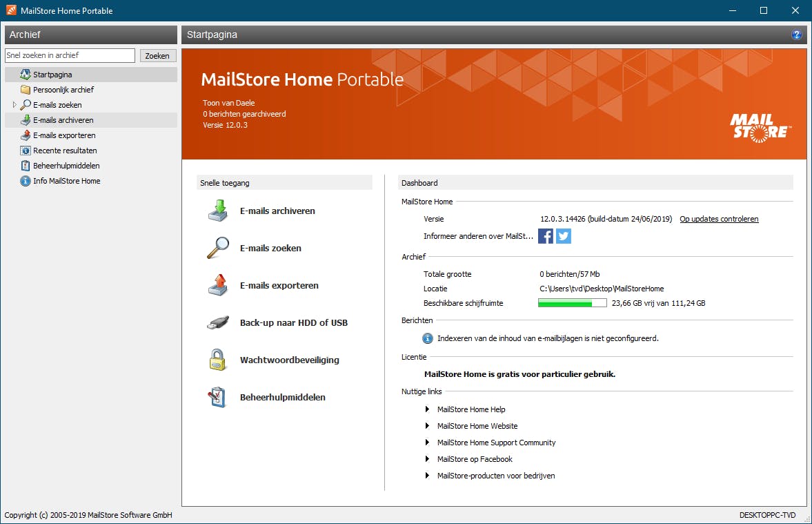Screen dimensions: 812x524
Task: Click the E-mails archiveren icon in sidebar
Action: tap(25, 119)
